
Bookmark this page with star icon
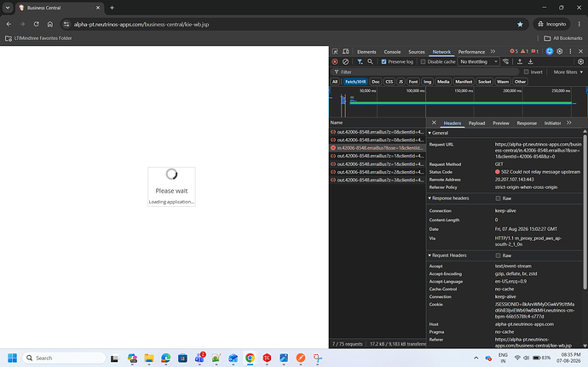click(520, 24)
